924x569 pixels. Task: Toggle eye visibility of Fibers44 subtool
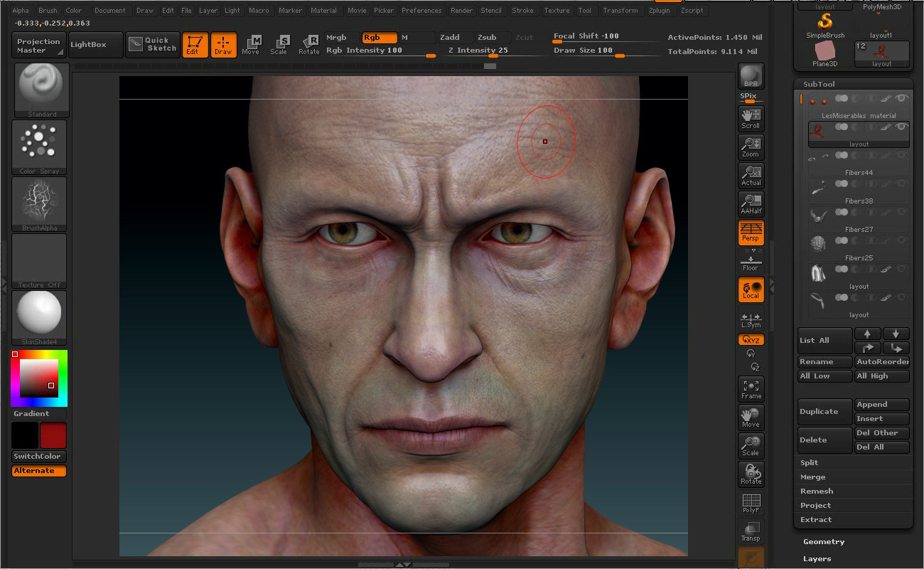tap(903, 156)
